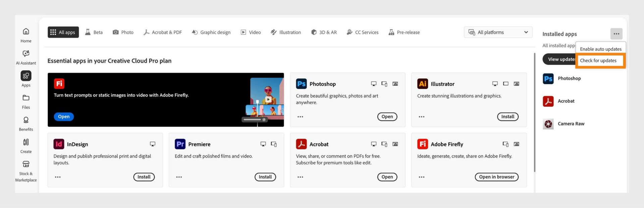Screen dimensions: 644x208
Task: Install Illustrator from its card
Action: click(x=508, y=117)
